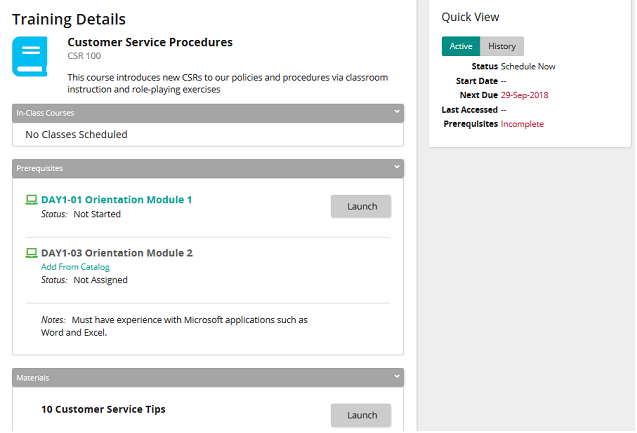This screenshot has height=433, width=637.
Task: Click the 10 Customer Service Tips title
Action: coord(103,409)
